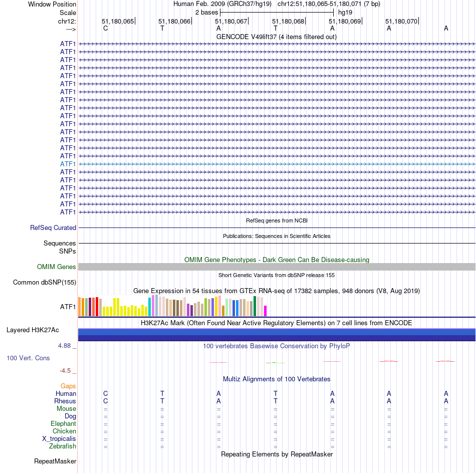Select the Human alignment row label

(x=66, y=394)
